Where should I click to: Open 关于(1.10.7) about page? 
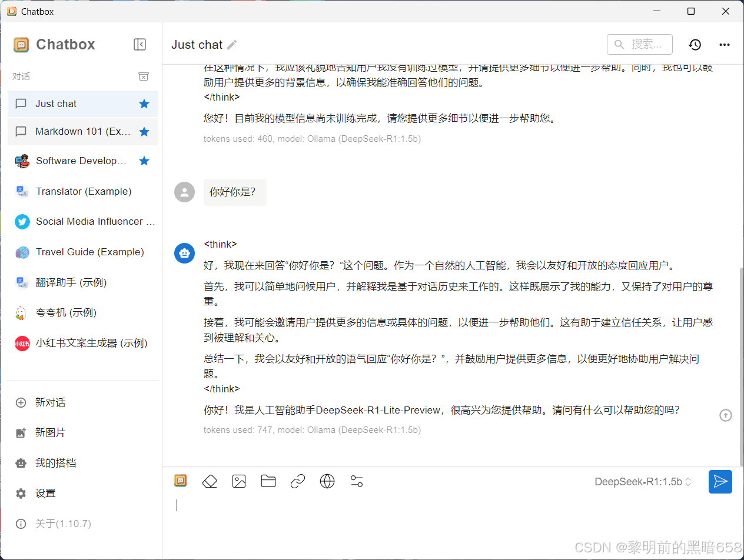point(82,524)
